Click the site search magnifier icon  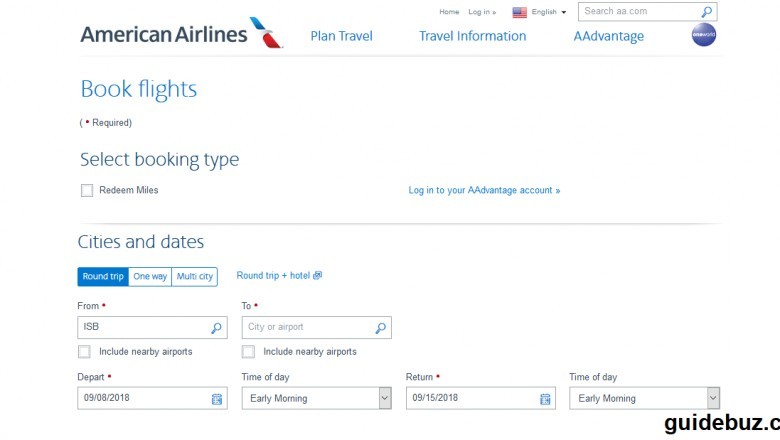coord(706,12)
